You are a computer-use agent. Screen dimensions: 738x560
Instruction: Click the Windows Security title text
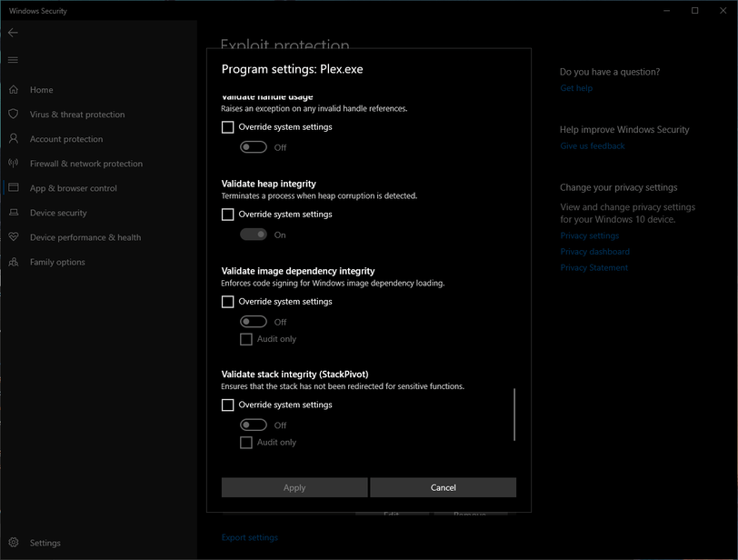point(37,11)
